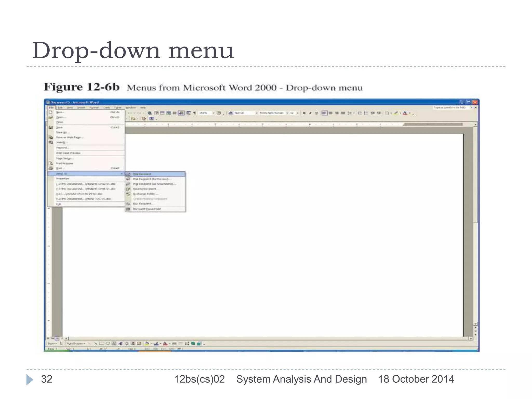Open the Style dropdown showing Normal
This screenshot has height=399, width=532.
pos(256,113)
